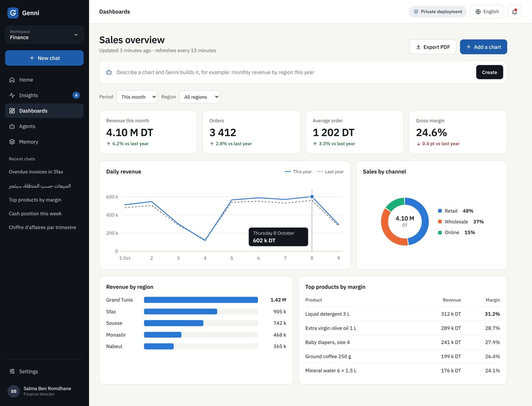Open recent chat Top products by margin
Viewport: 532px width, 406px height.
pyautogui.click(x=35, y=200)
